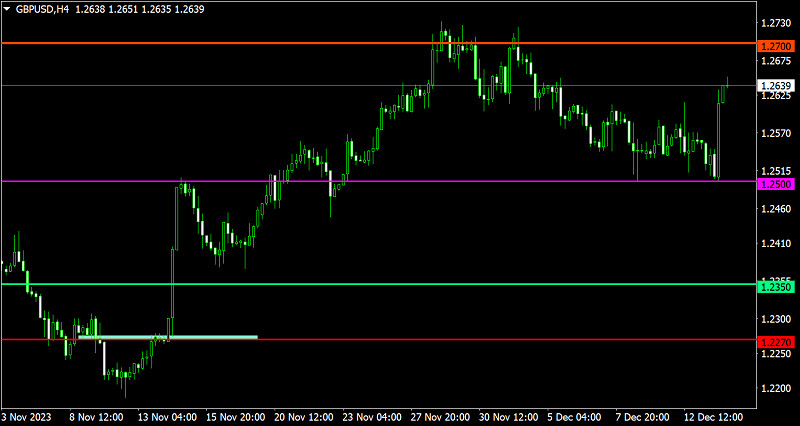Screen dimensions: 800x426
Task: Select the green 1.2350 price label
Action: point(777,288)
